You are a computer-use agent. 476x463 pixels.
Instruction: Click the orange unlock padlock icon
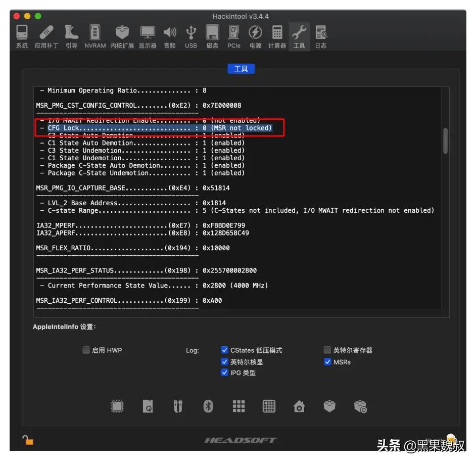pos(28,440)
